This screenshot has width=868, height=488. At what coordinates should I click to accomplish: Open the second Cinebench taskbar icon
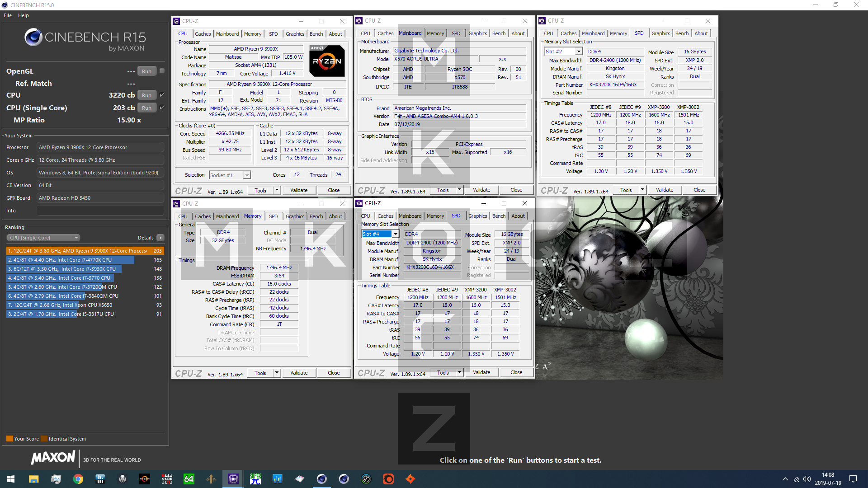click(344, 479)
